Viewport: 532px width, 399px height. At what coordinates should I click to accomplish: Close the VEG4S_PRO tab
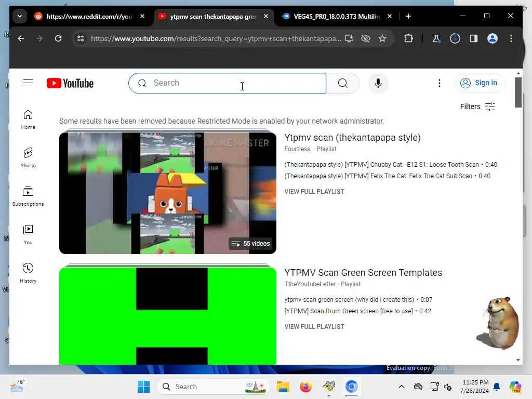pos(390,16)
